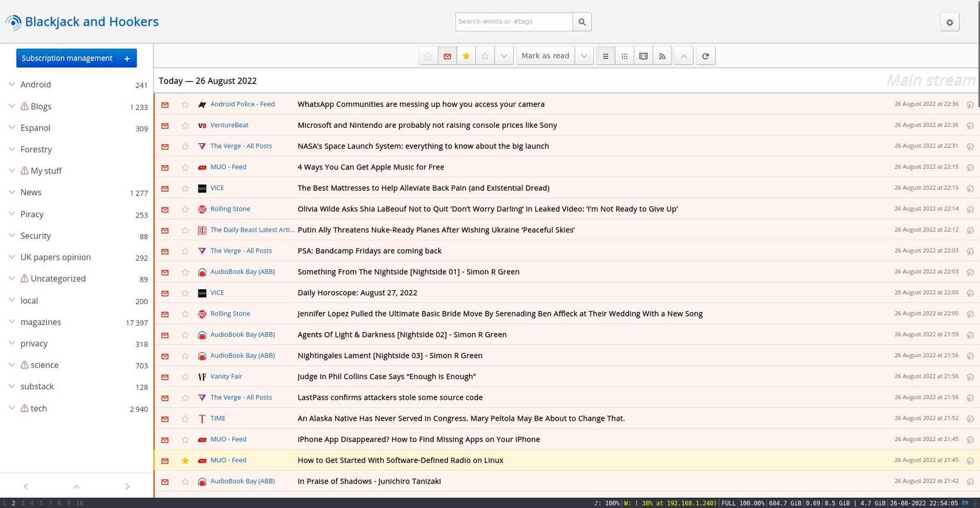The image size is (980, 508).
Task: Toggle read articles display in toolbar
Action: tap(428, 56)
